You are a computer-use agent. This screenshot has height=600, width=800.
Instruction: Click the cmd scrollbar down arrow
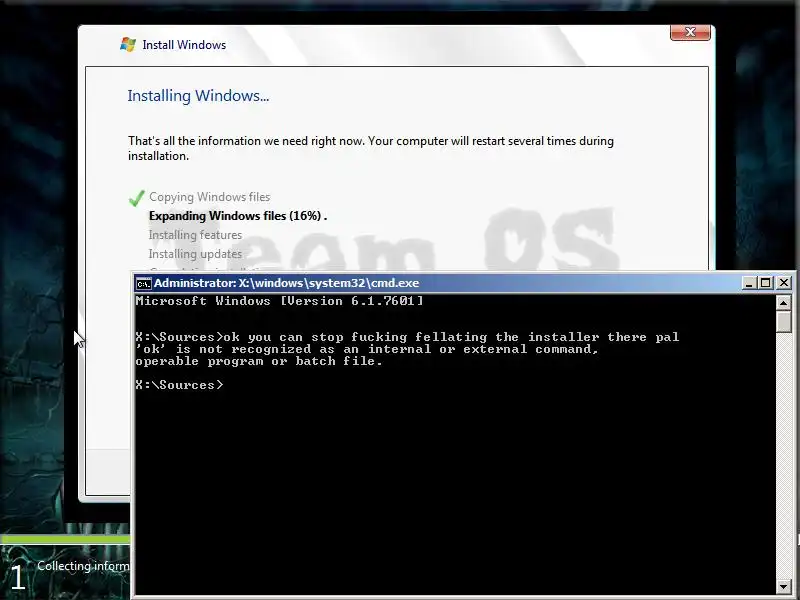pyautogui.click(x=784, y=587)
